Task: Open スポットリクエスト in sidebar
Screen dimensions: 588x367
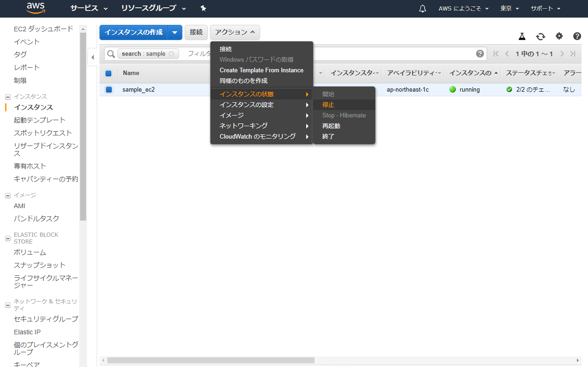Action: (43, 133)
